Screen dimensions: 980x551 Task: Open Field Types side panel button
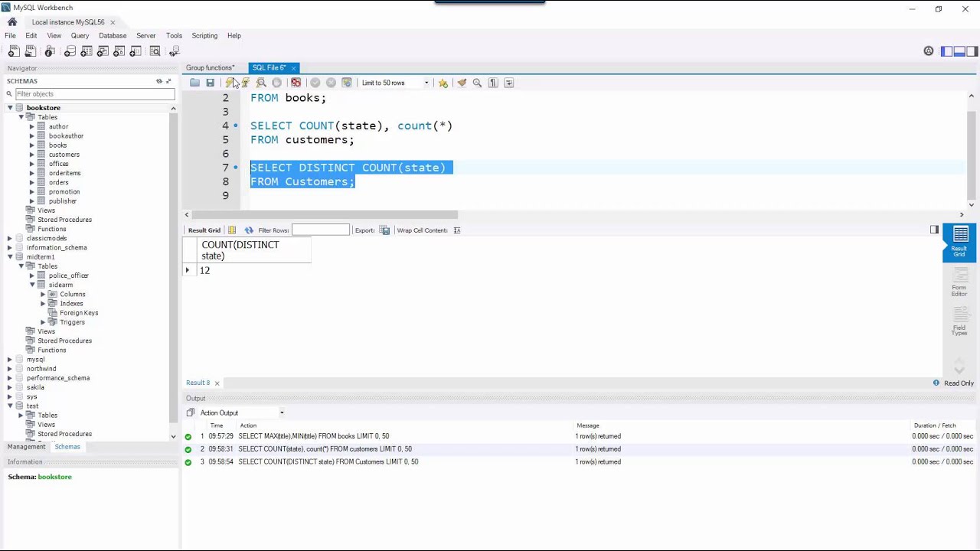(959, 321)
